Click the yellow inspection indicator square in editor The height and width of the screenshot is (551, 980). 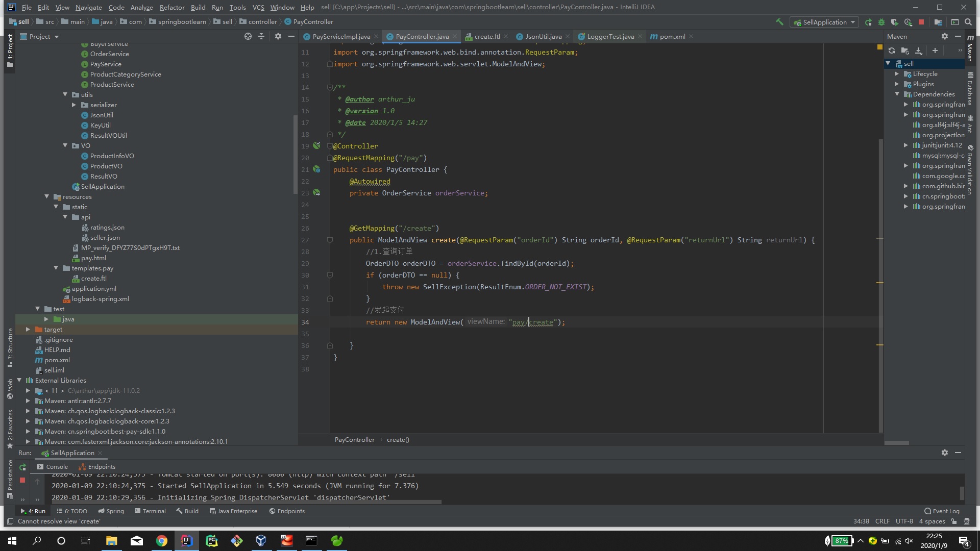879,47
